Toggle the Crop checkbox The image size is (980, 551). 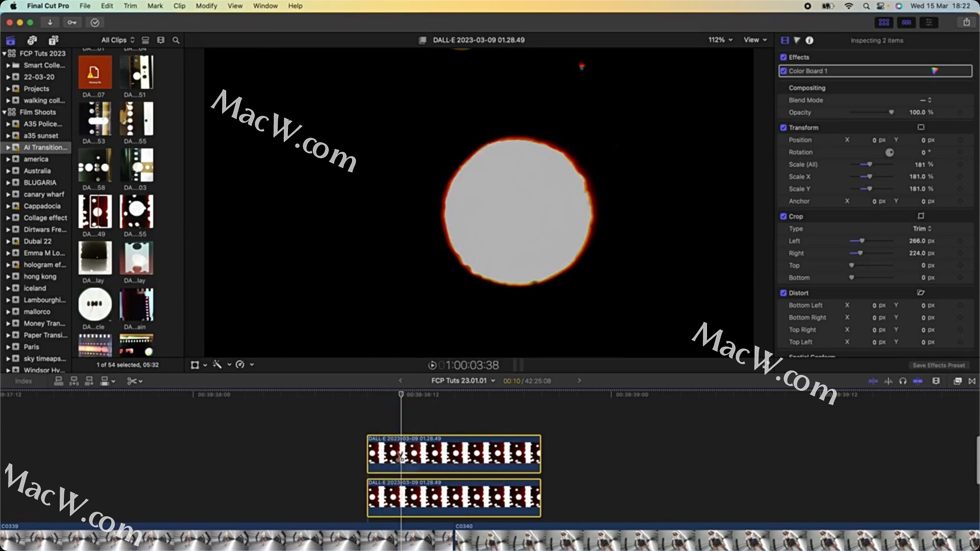[x=783, y=216]
